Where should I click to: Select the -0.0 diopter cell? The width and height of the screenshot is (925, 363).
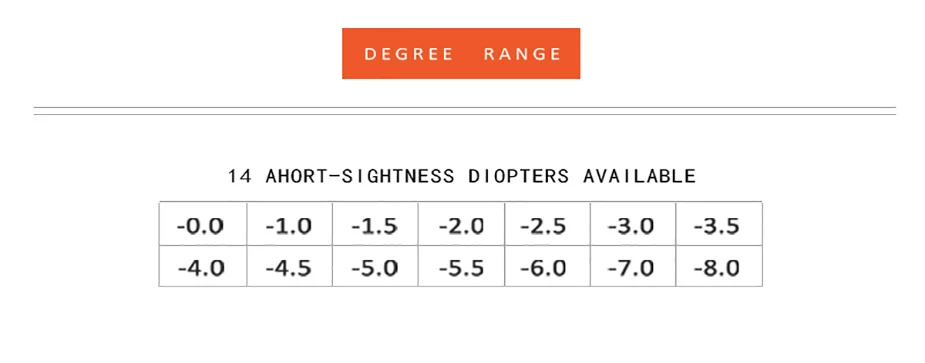click(x=202, y=224)
